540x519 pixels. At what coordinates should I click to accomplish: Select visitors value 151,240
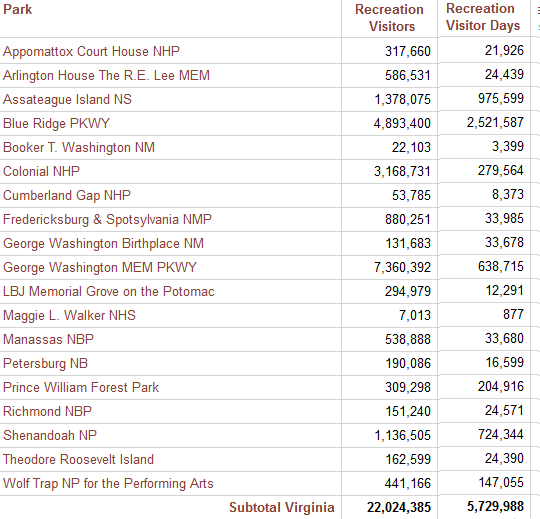tap(408, 412)
